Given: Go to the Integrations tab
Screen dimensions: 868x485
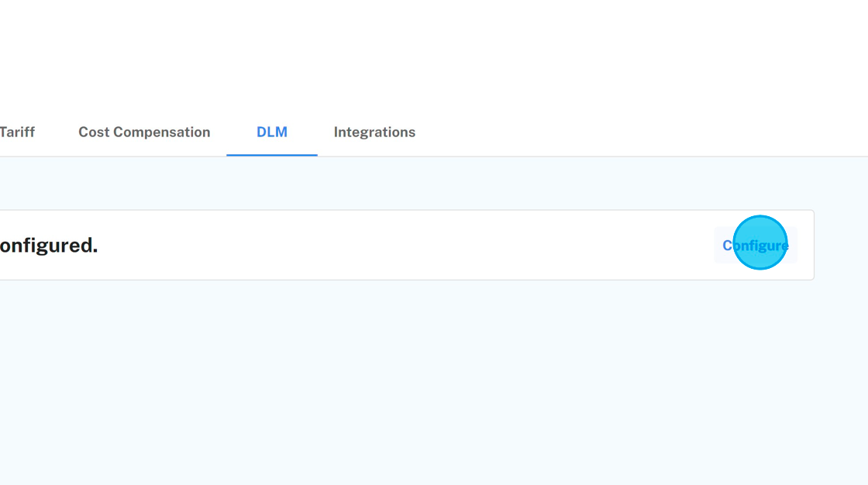Looking at the screenshot, I should click(x=374, y=132).
